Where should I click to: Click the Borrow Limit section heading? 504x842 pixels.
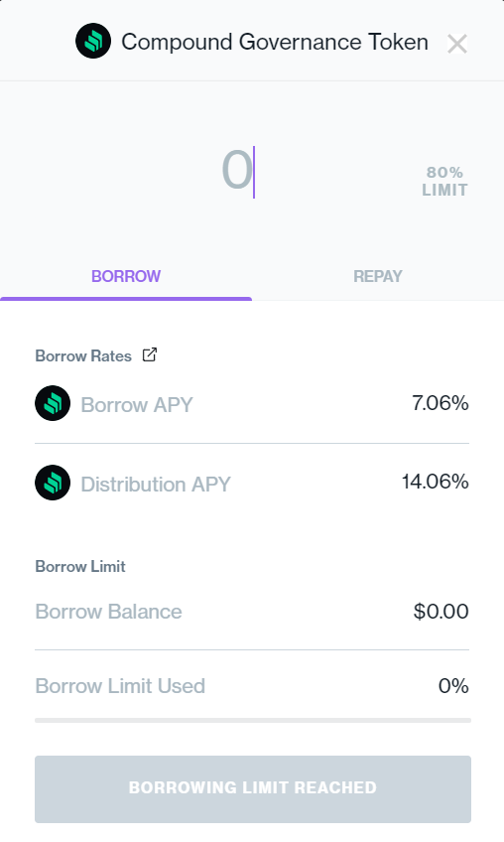[x=80, y=567]
